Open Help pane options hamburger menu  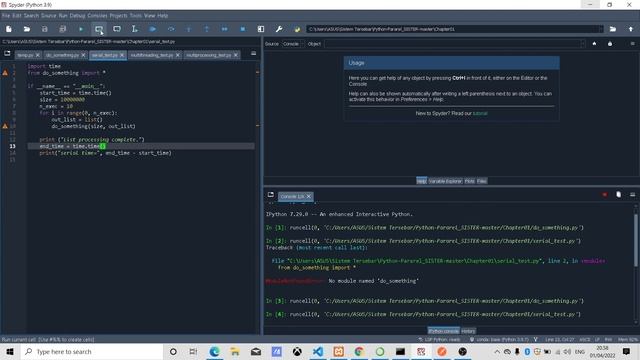coord(632,44)
